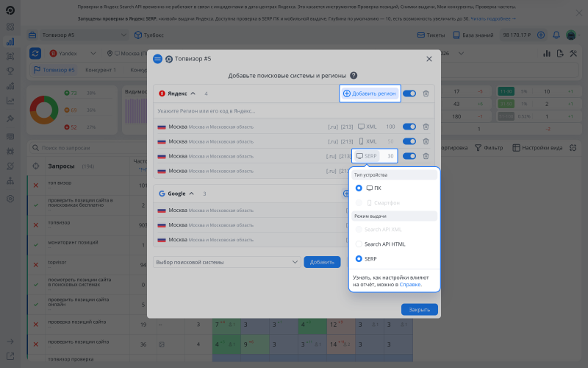Open Настройки вида
This screenshot has width=588, height=368.
tap(537, 148)
